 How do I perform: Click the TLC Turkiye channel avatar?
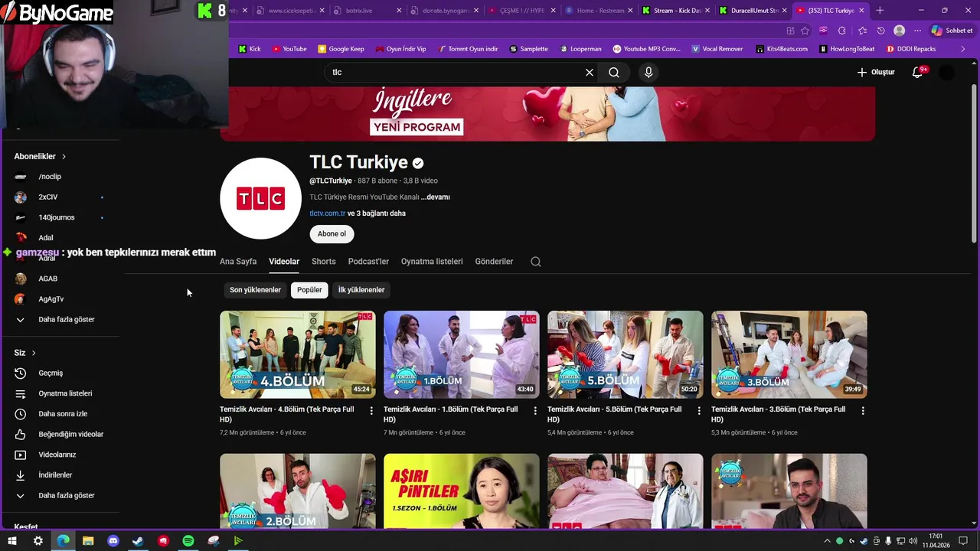coord(260,199)
